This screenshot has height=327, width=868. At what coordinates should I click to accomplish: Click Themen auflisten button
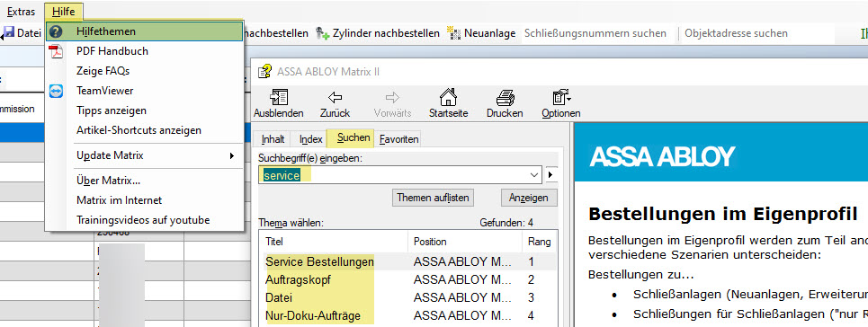tap(433, 198)
